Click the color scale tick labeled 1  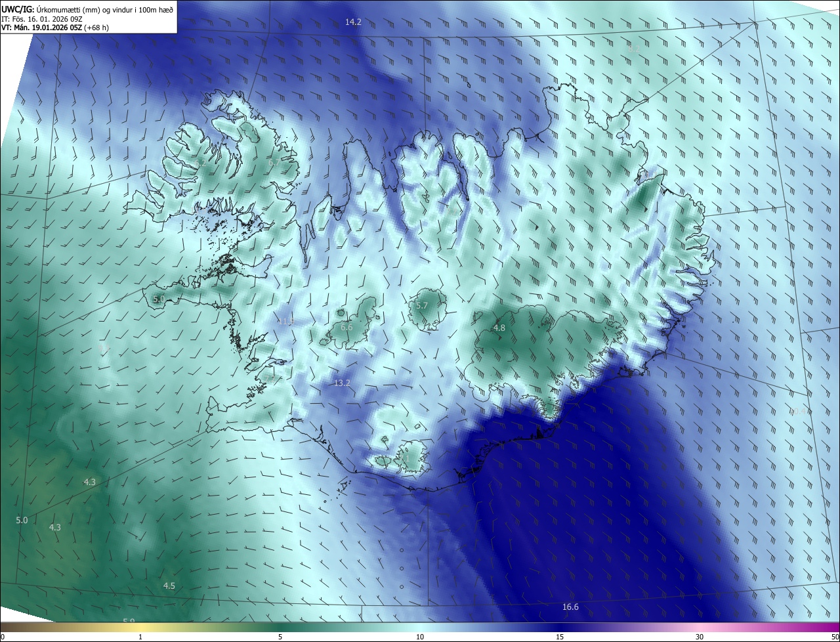[x=140, y=637]
